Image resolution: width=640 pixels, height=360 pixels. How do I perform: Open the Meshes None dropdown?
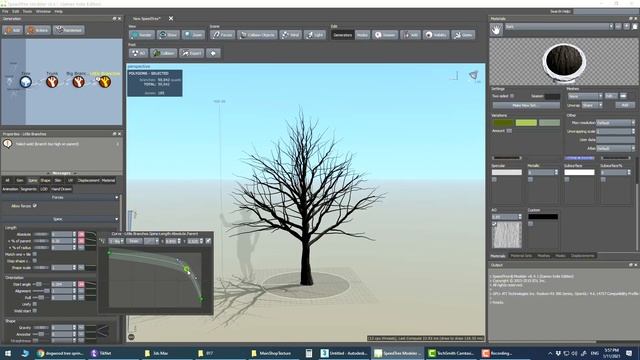coord(585,96)
